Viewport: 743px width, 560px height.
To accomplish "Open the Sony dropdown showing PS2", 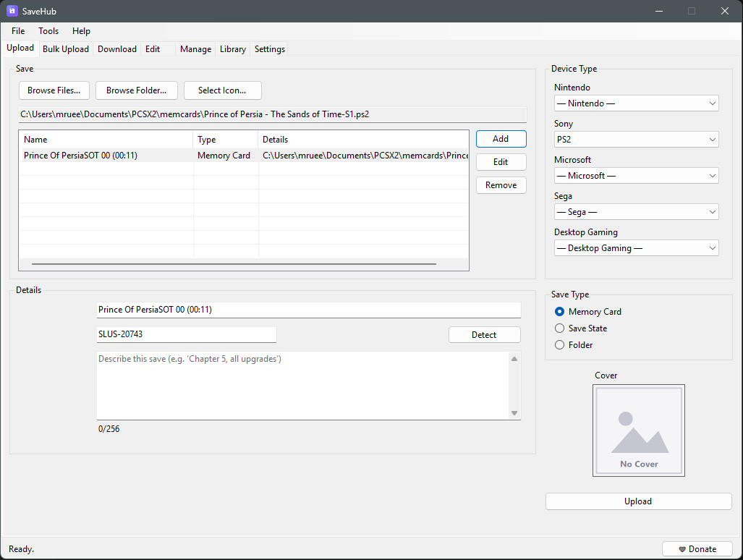I will [x=636, y=140].
